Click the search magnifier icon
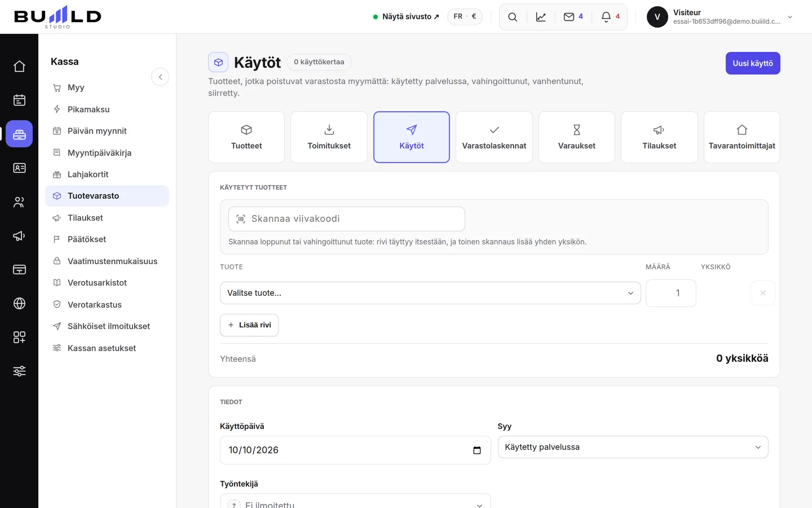The height and width of the screenshot is (508, 812). click(x=513, y=17)
